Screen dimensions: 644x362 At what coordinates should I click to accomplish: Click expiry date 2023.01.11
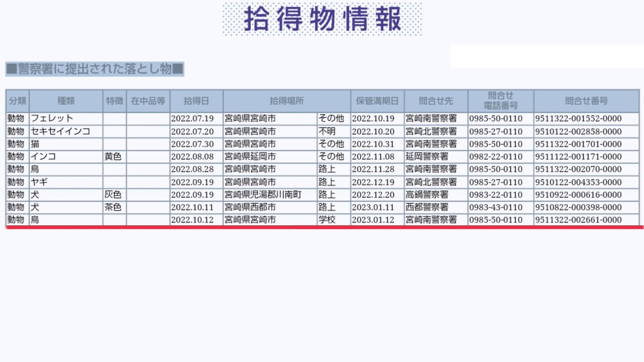coord(377,207)
